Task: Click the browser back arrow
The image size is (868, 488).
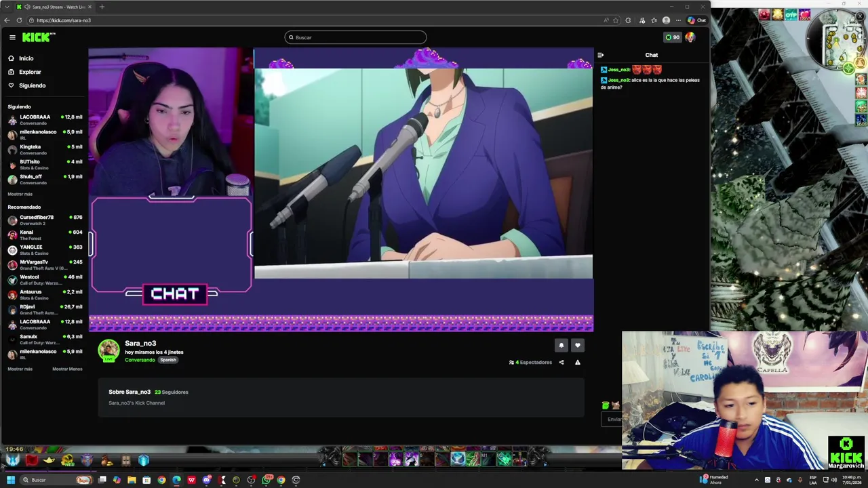Action: (7, 20)
